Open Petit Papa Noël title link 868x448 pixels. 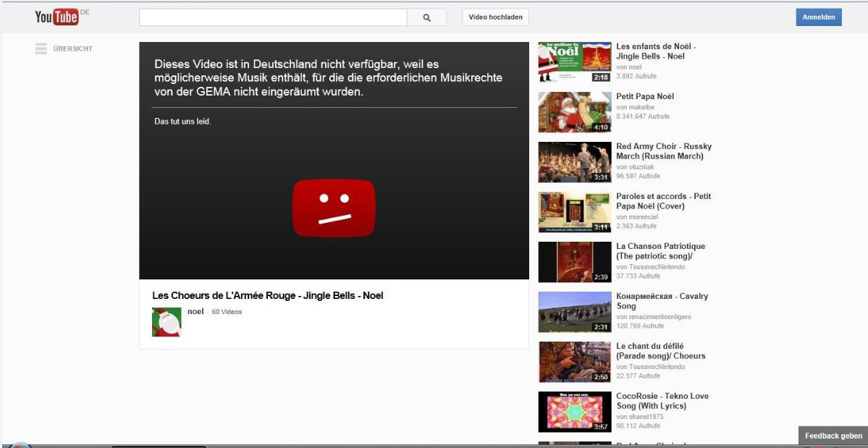pos(645,96)
